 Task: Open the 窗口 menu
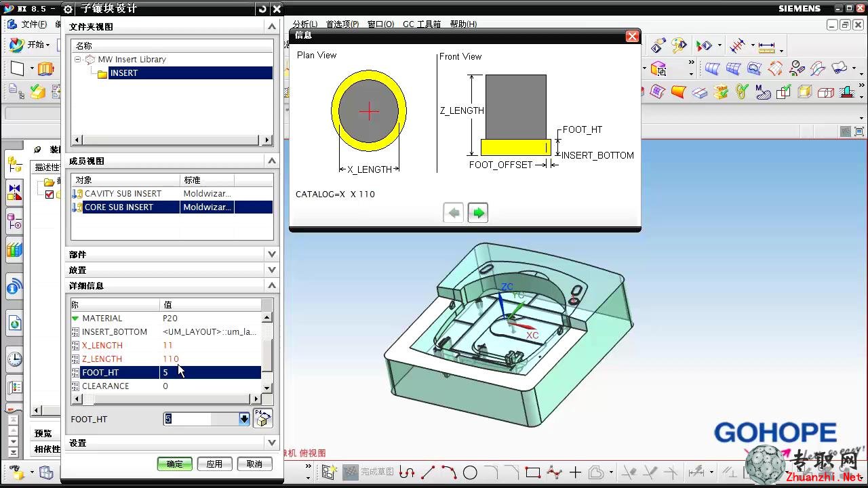pos(380,24)
